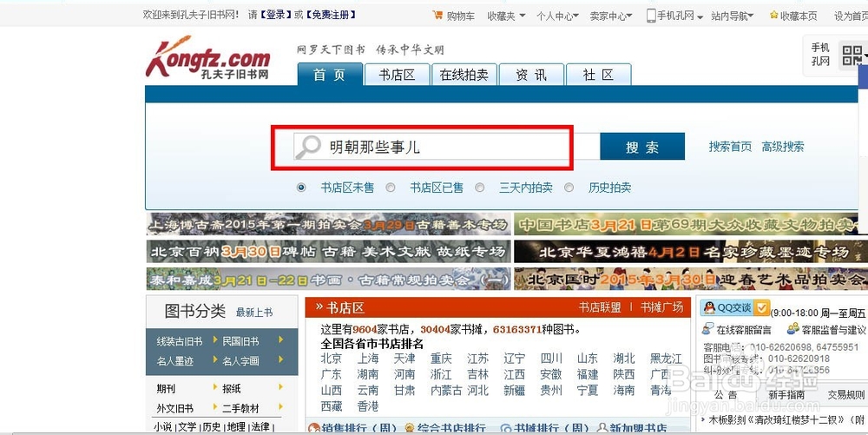Image resolution: width=868 pixels, height=435 pixels.
Task: Click the 登录 link
Action: (275, 15)
